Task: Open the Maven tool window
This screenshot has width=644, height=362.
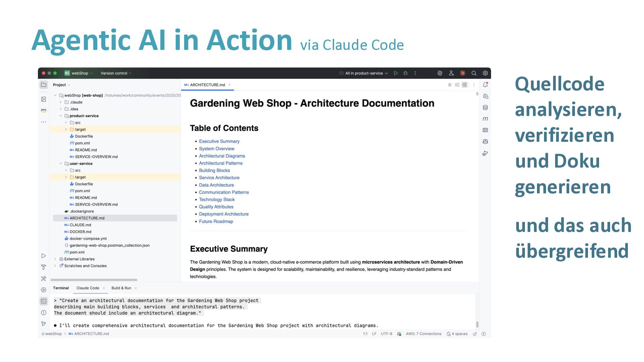Action: [x=485, y=119]
